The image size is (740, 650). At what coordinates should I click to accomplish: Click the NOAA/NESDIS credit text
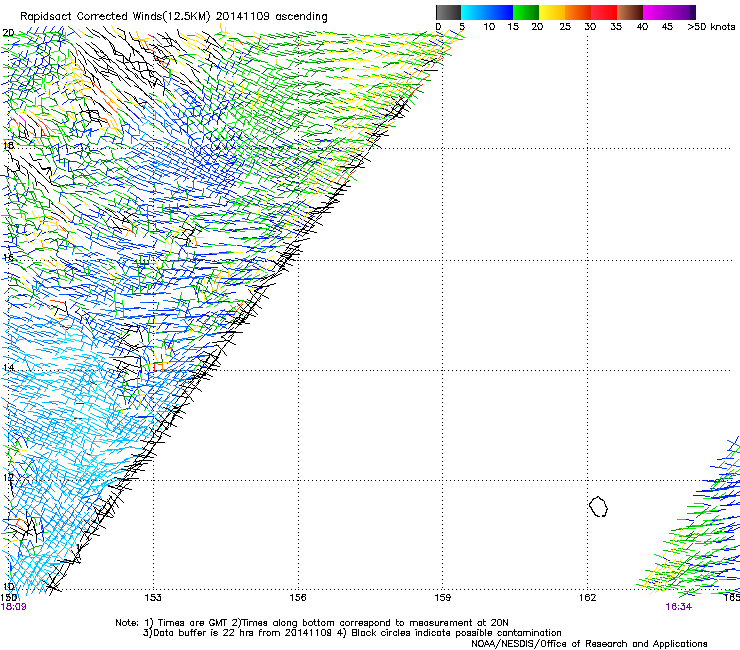pyautogui.click(x=589, y=643)
